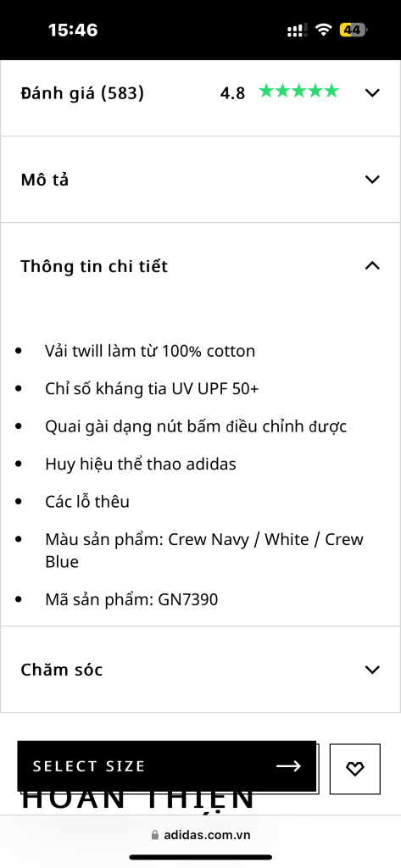Tap the lock icon beside adidas.com.vn
Image resolution: width=401 pixels, height=868 pixels.
[x=155, y=835]
